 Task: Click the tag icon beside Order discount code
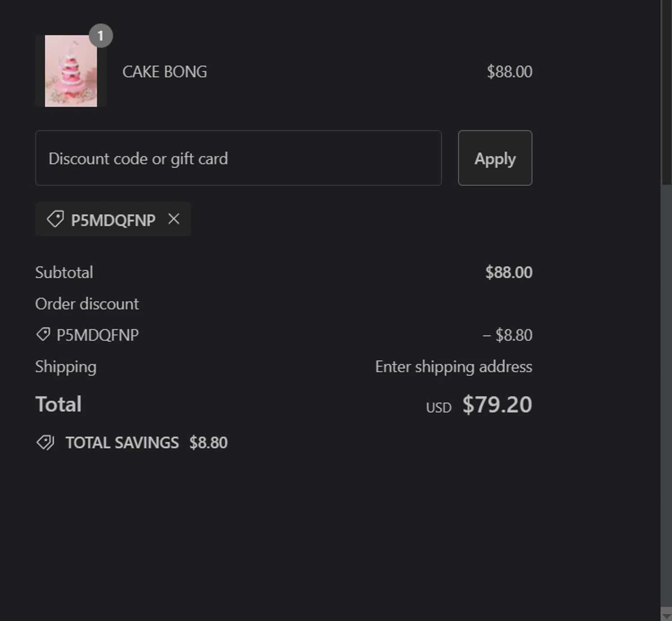tap(43, 335)
